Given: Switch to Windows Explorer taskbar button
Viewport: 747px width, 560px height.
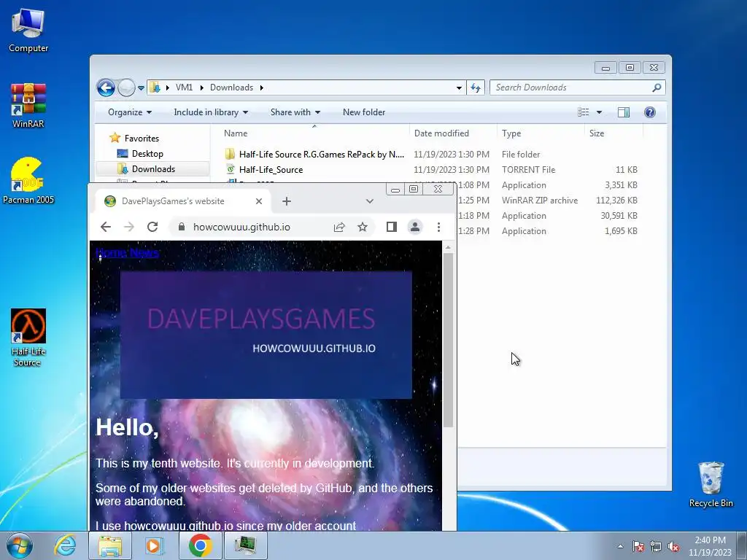Looking at the screenshot, I should pos(109,545).
